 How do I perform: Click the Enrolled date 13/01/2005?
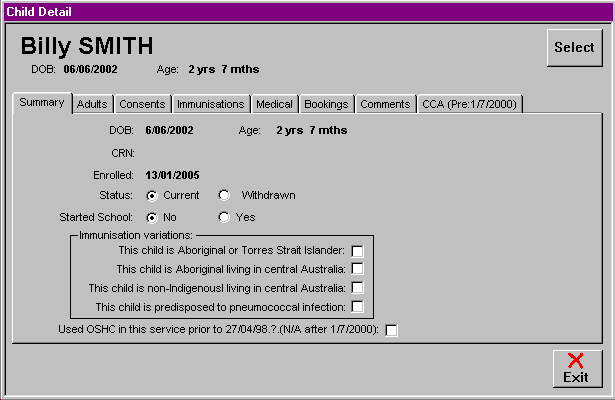tap(172, 174)
